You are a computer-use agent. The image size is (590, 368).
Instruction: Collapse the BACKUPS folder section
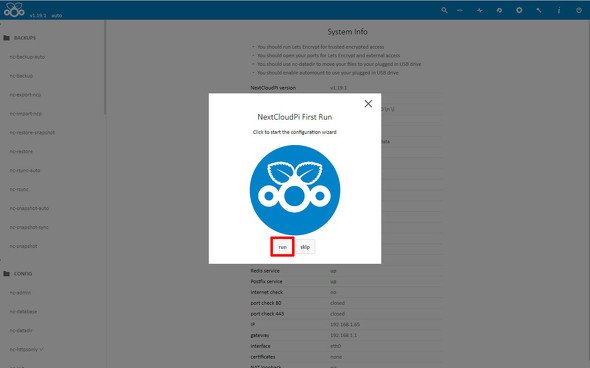[x=20, y=38]
